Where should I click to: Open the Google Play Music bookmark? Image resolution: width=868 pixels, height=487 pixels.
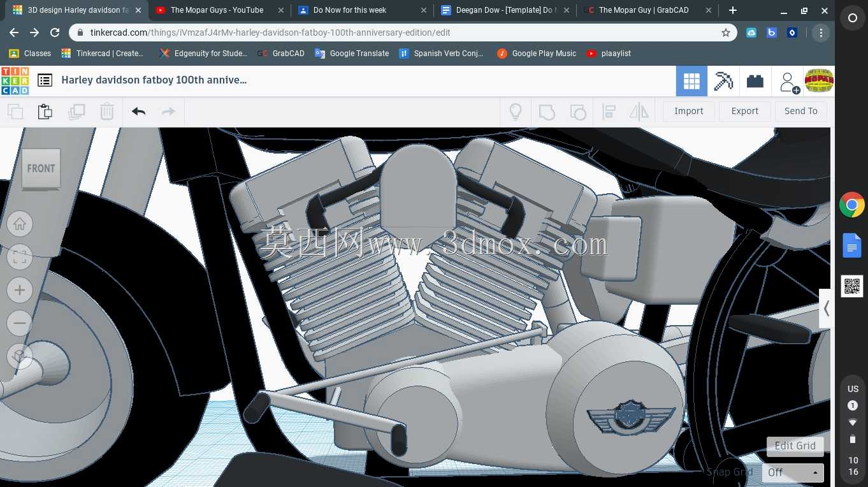pyautogui.click(x=537, y=54)
